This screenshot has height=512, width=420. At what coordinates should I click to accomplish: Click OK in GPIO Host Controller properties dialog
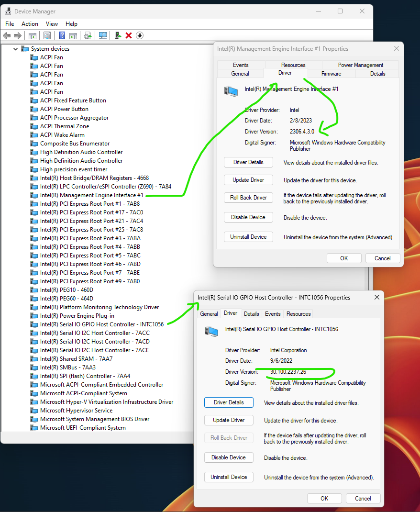pyautogui.click(x=324, y=499)
